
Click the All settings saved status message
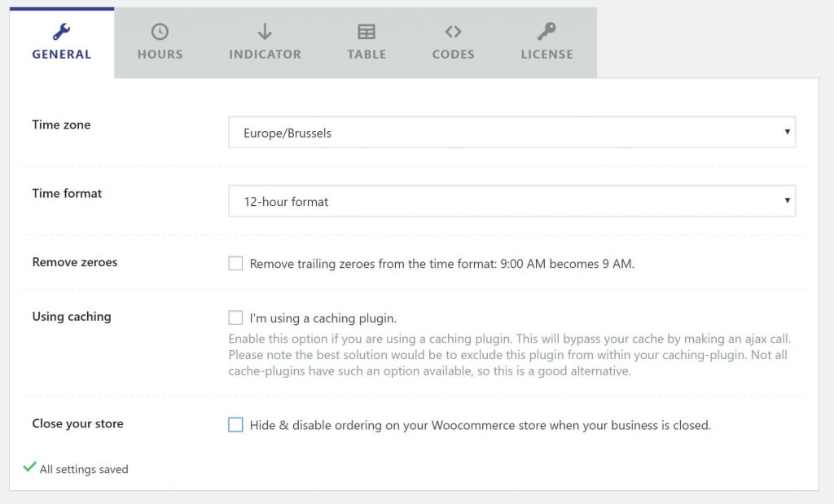point(84,469)
